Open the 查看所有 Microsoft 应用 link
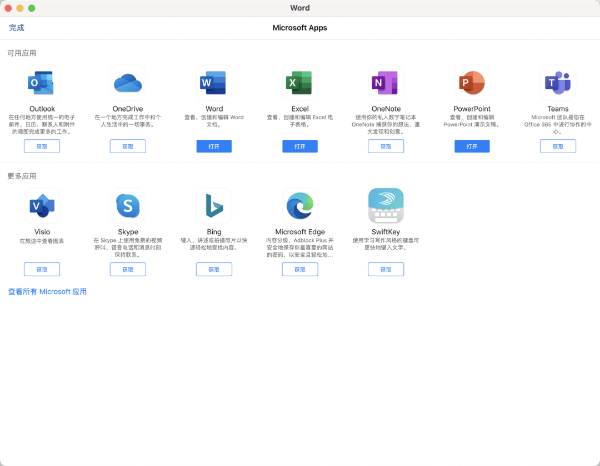The image size is (600, 466). click(47, 292)
